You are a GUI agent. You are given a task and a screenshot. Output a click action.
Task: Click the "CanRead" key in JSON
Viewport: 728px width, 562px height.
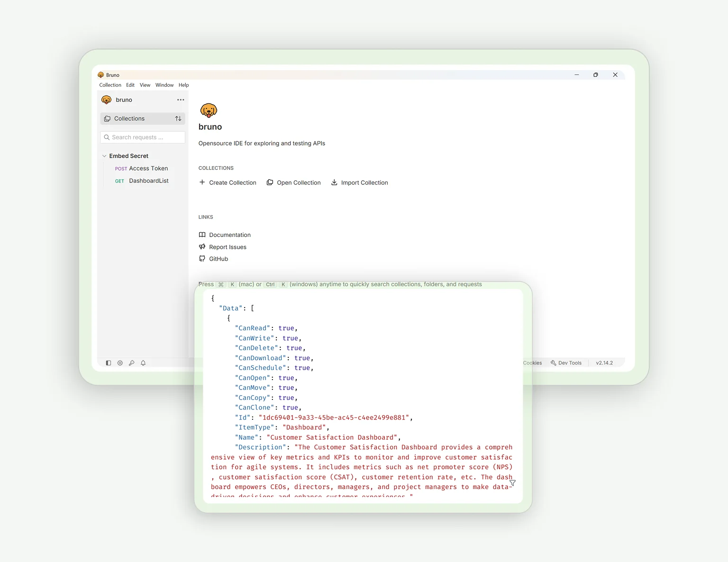(253, 328)
